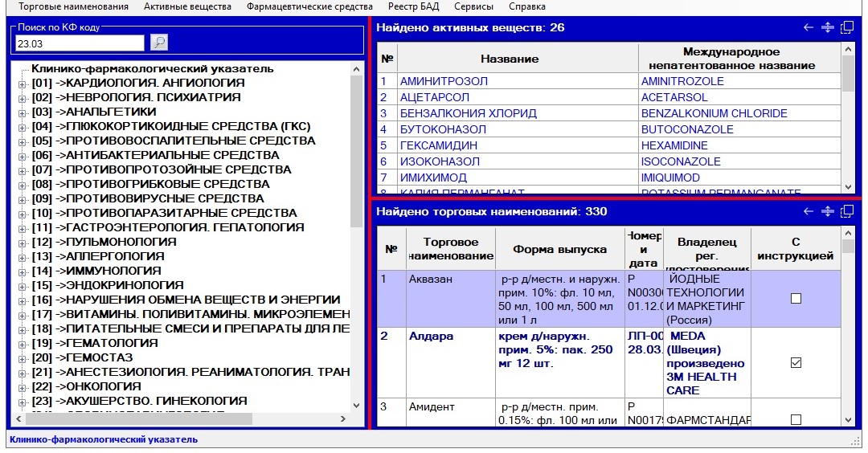868x453 pixels.
Task: Click down arrow of substances list scrollbar
Action: [848, 187]
